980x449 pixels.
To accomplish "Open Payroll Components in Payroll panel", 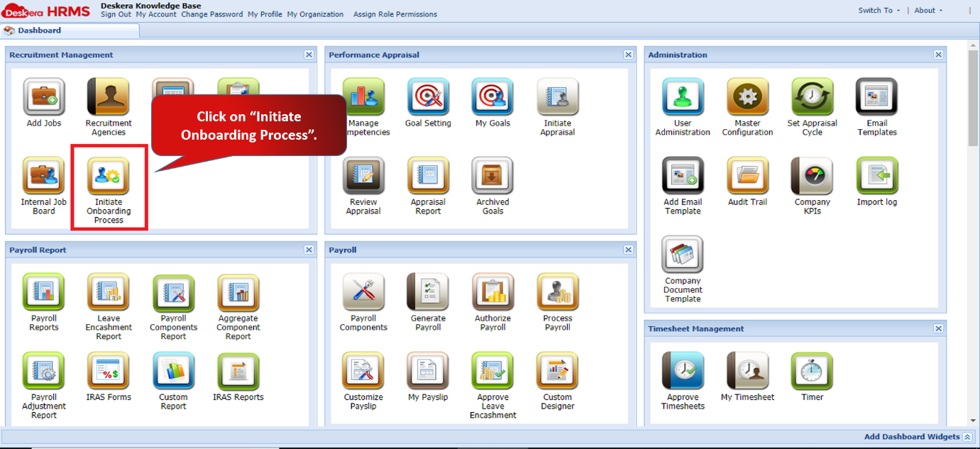I will (x=363, y=292).
